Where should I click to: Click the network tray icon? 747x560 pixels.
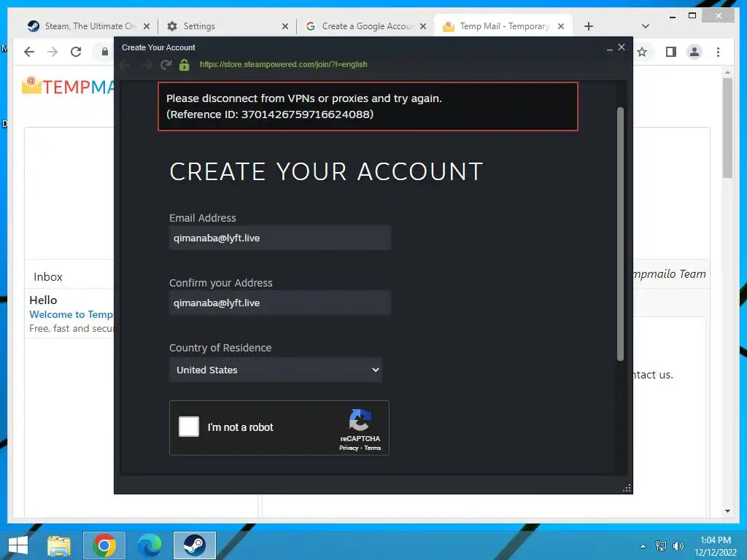[x=661, y=546]
